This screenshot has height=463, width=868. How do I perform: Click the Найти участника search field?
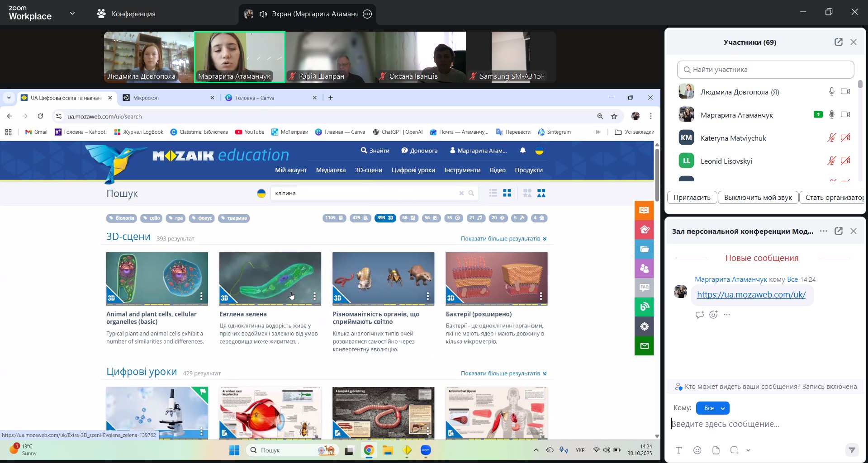[765, 70]
